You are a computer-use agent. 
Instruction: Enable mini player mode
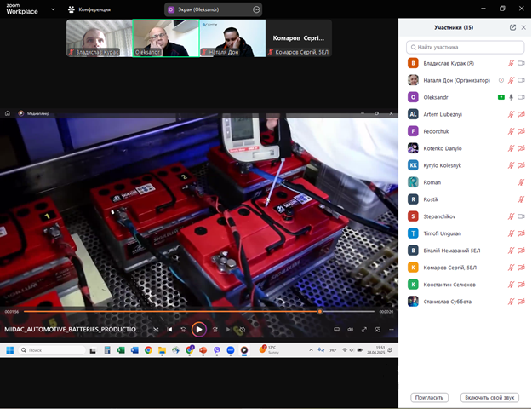378,330
